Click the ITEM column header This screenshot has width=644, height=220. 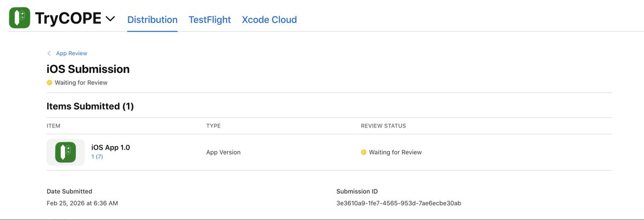point(54,126)
